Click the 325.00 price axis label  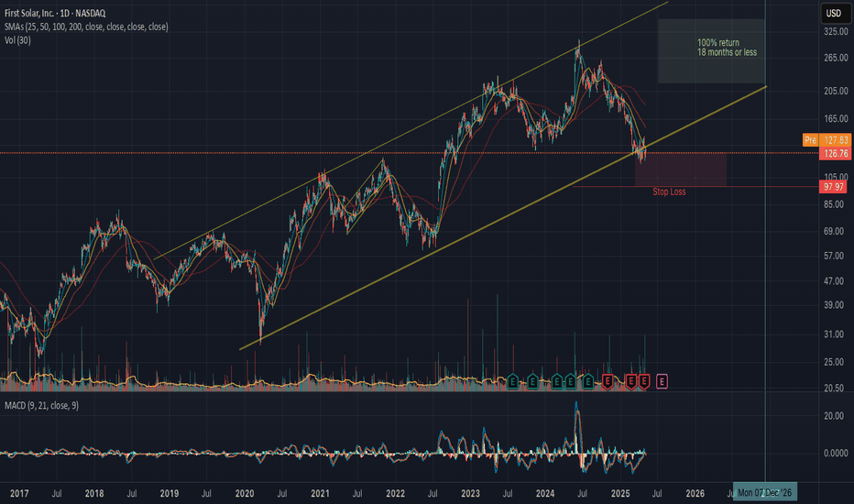(x=836, y=31)
